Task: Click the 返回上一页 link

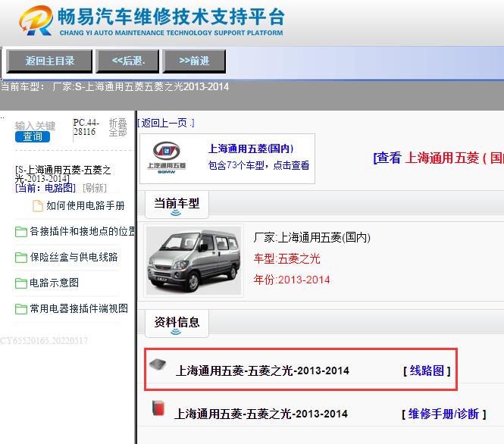Action: pyautogui.click(x=166, y=123)
